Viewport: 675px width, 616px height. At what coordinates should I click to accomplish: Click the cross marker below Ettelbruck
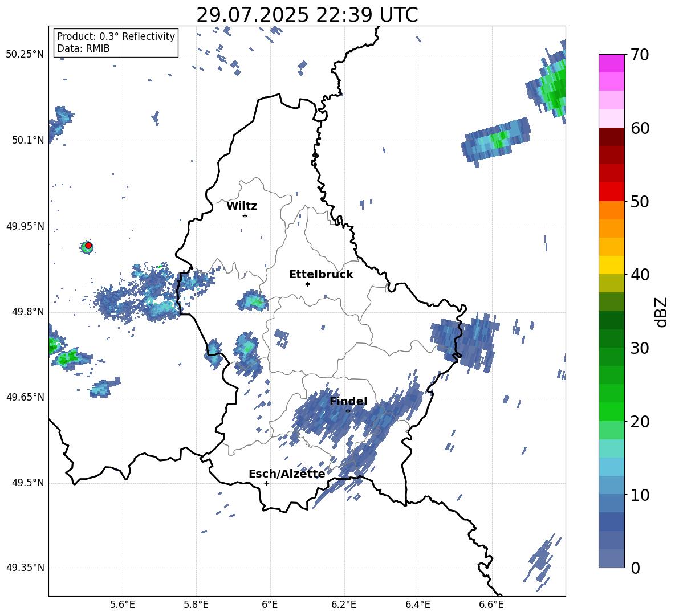point(307,284)
